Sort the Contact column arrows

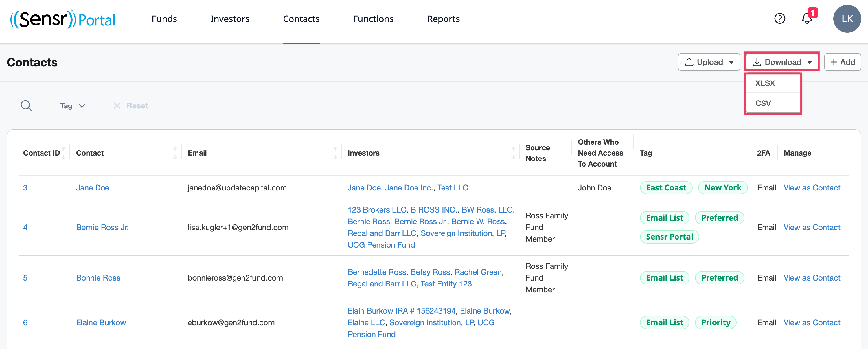click(175, 153)
